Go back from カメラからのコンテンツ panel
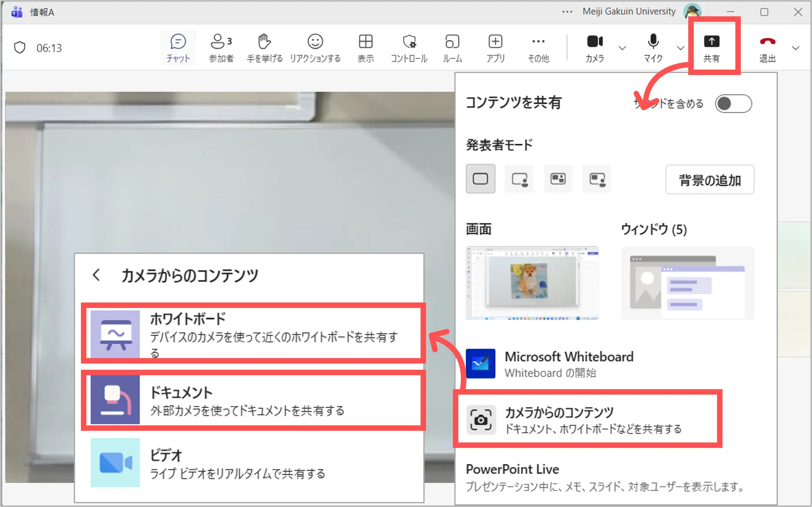Viewport: 812px width, 507px height. [96, 275]
